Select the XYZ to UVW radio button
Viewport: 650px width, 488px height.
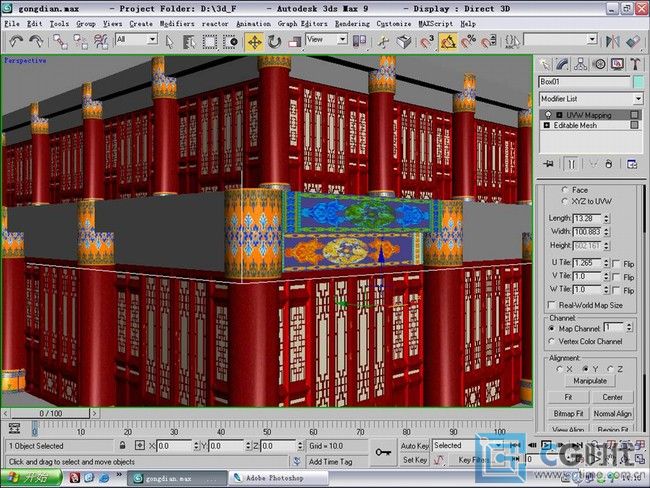pyautogui.click(x=565, y=202)
